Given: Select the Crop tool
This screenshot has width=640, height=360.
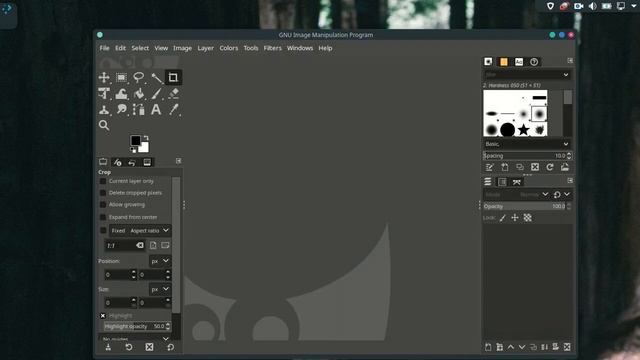Looking at the screenshot, I should pos(173,78).
